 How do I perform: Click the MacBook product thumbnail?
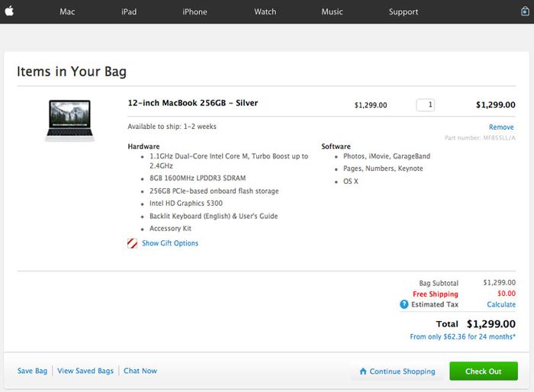[x=70, y=120]
